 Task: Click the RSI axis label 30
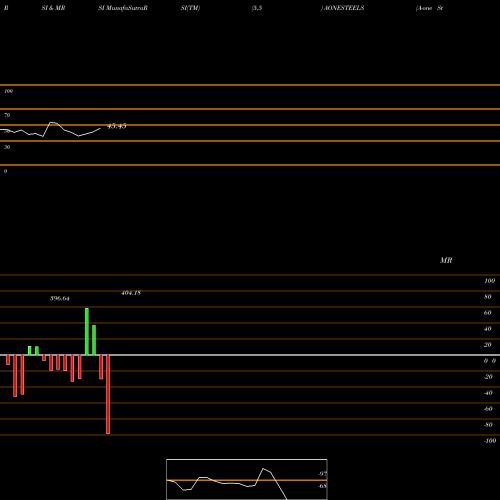pyautogui.click(x=7, y=147)
